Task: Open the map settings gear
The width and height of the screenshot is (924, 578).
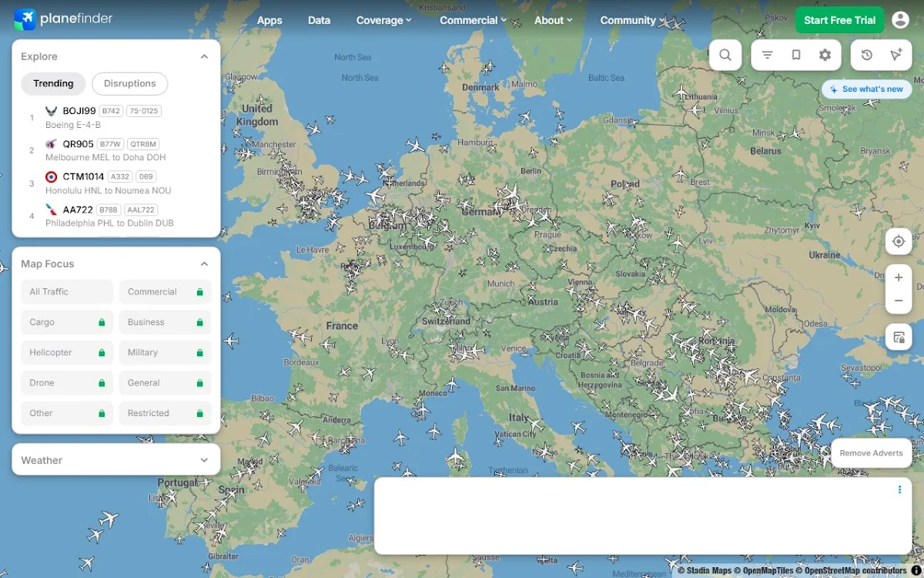Action: [x=825, y=55]
